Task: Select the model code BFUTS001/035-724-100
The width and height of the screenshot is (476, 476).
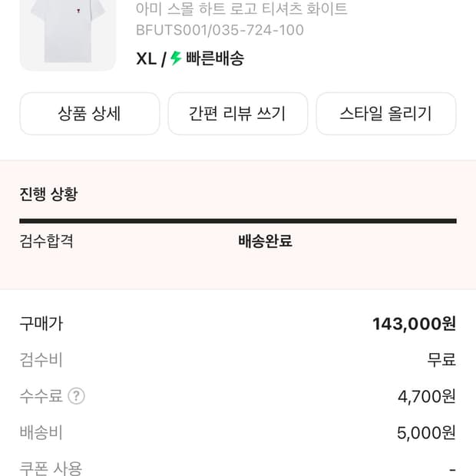Action: 220,30
